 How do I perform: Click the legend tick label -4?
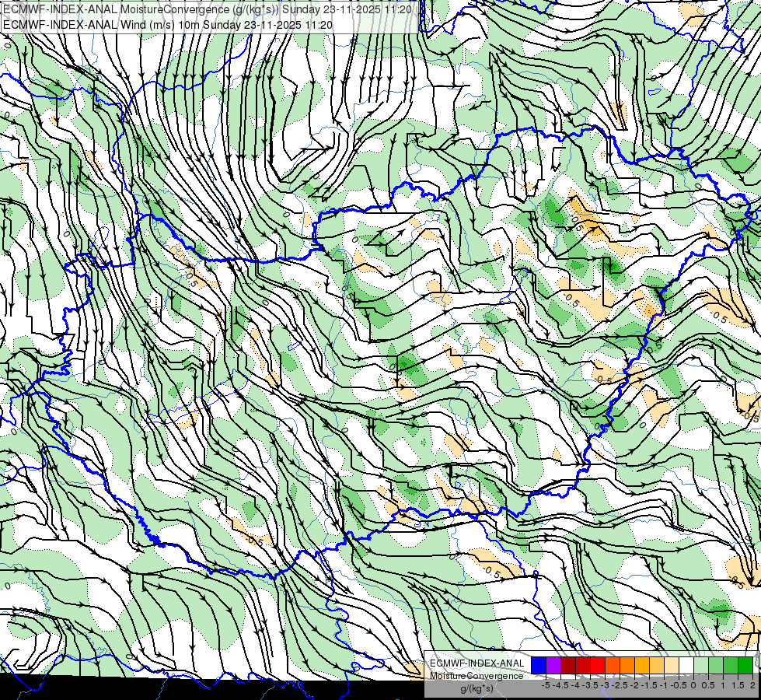pyautogui.click(x=575, y=685)
